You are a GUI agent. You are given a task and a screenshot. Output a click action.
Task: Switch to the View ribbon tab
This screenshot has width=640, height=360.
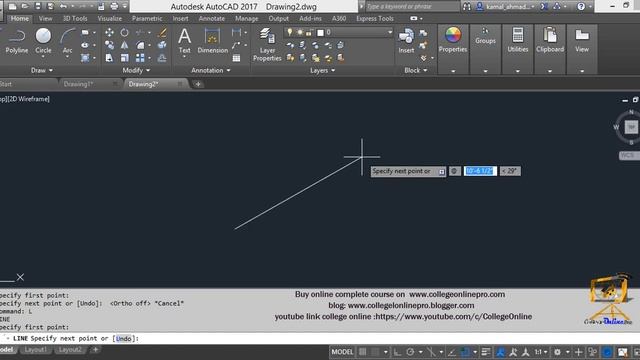tap(45, 18)
